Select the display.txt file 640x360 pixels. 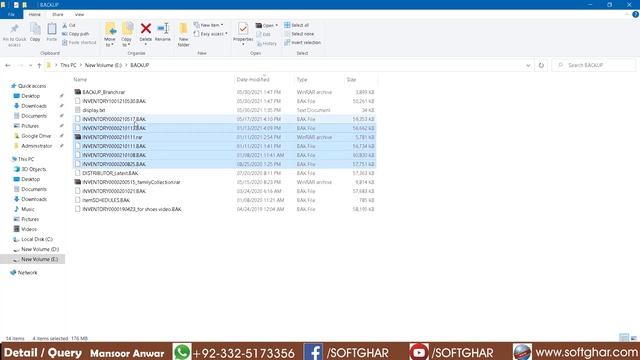click(x=224, y=110)
